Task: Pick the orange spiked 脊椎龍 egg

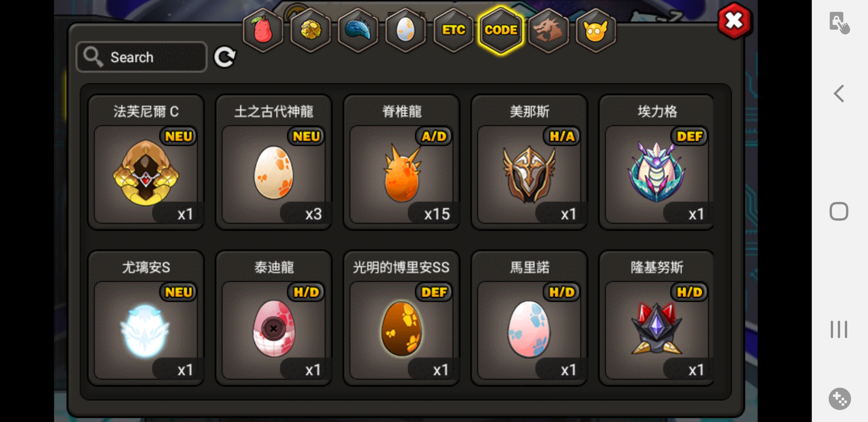Action: tap(401, 162)
